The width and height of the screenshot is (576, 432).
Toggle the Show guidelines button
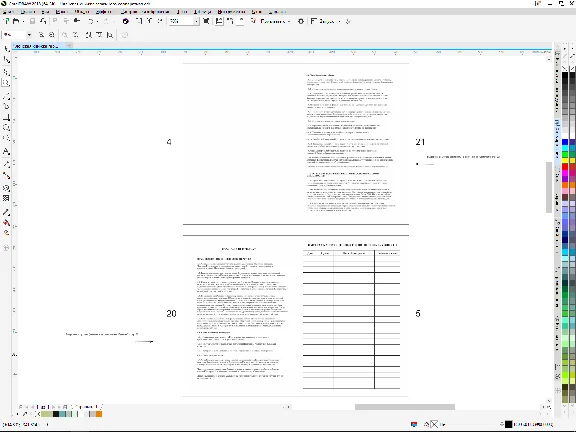[241, 21]
